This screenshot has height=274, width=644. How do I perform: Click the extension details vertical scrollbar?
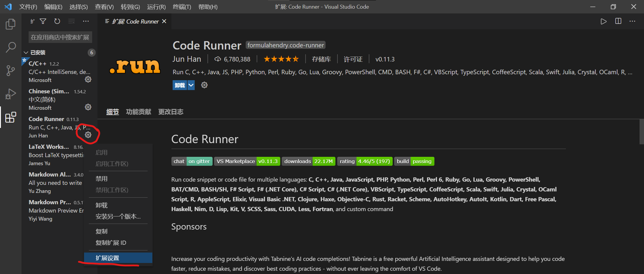pyautogui.click(x=642, y=131)
